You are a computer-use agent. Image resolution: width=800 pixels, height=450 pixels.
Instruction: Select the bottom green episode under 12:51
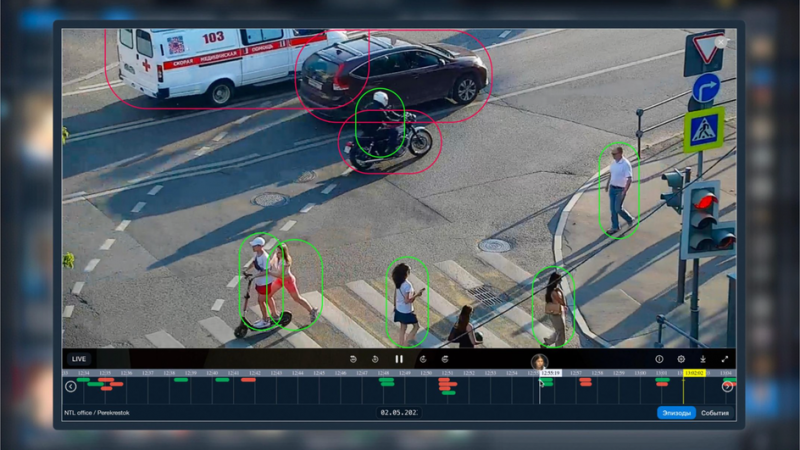pyautogui.click(x=448, y=393)
